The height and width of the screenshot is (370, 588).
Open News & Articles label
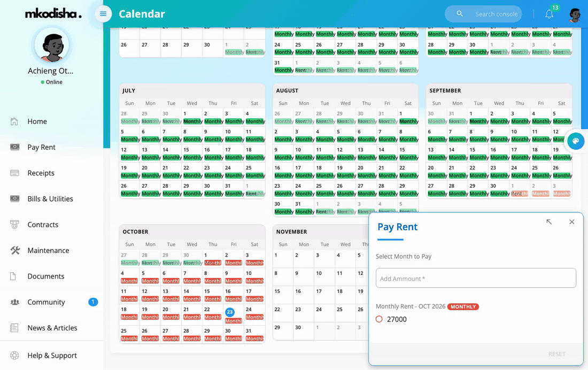(52, 328)
